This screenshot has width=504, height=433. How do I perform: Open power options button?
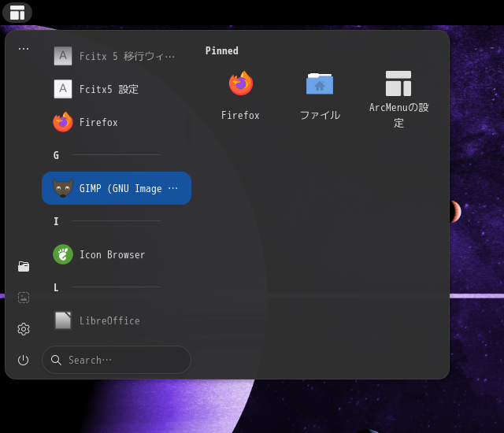point(24,360)
